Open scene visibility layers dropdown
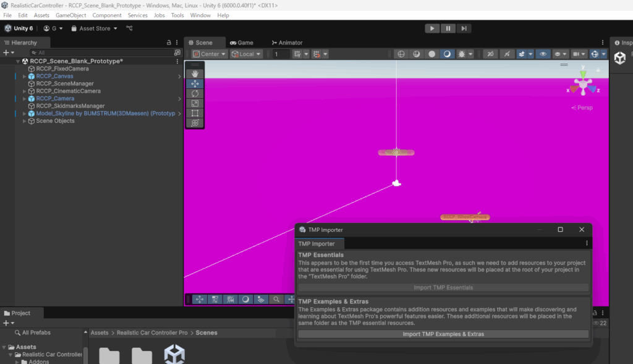Image resolution: width=633 pixels, height=364 pixels. (560, 54)
